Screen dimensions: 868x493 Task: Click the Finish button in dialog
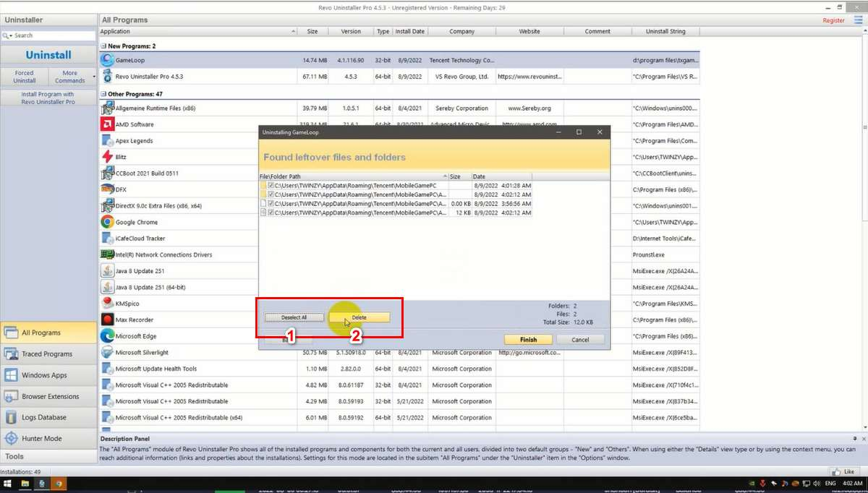(x=528, y=340)
